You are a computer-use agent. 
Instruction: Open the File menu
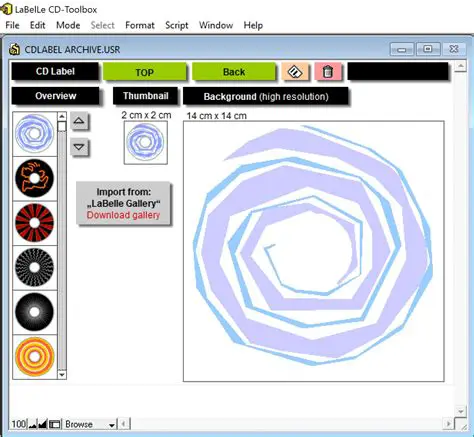(x=12, y=25)
